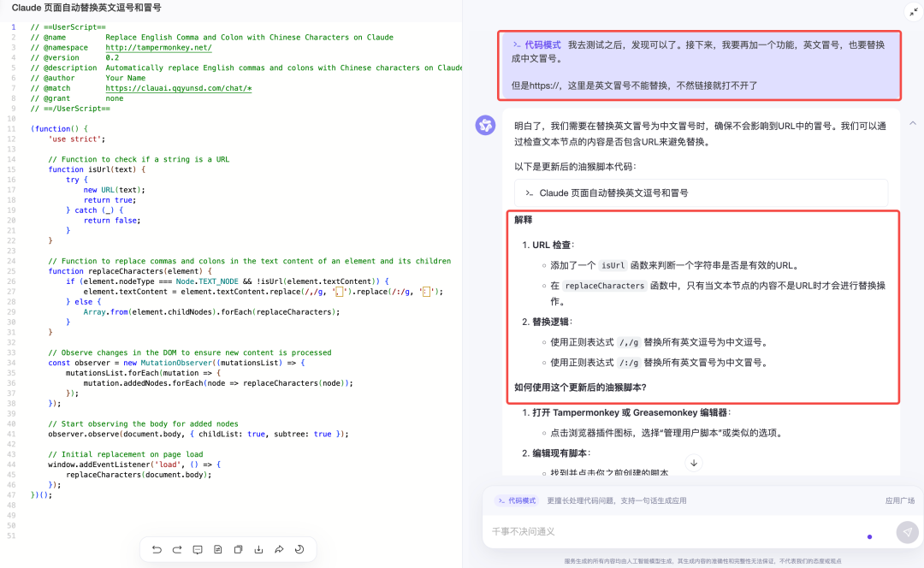Open the Claude 页面自动替换英文逗号和冒号 code card
The height and width of the screenshot is (568, 924).
click(x=701, y=192)
